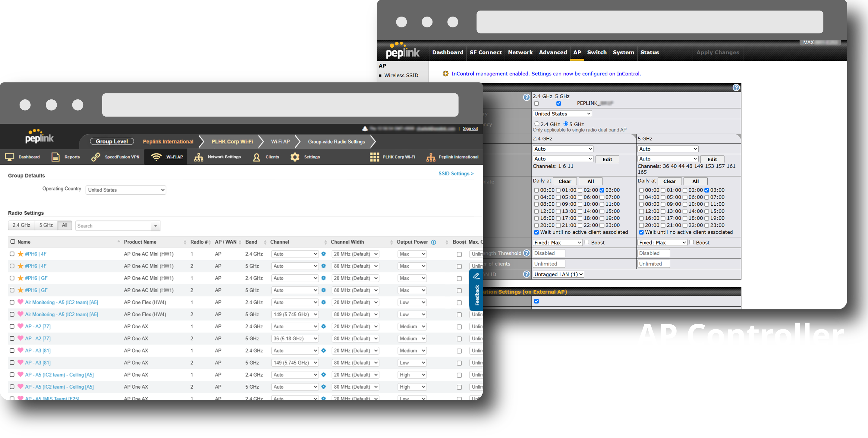868x438 pixels.
Task: Select the 2.4 GHz frequency radio button
Action: click(x=536, y=124)
